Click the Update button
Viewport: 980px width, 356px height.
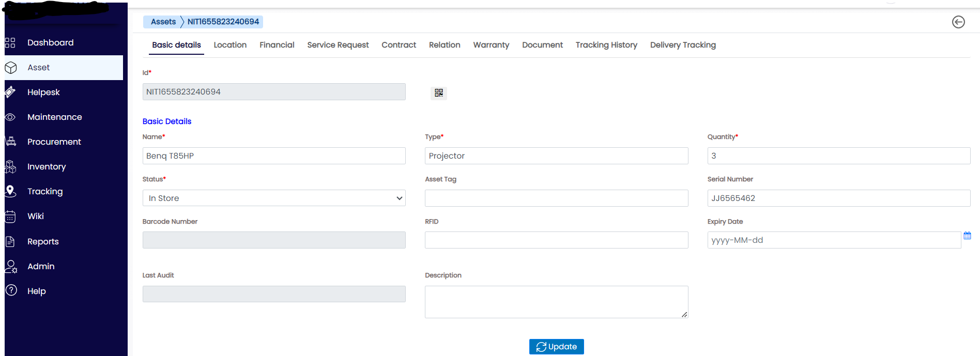556,347
